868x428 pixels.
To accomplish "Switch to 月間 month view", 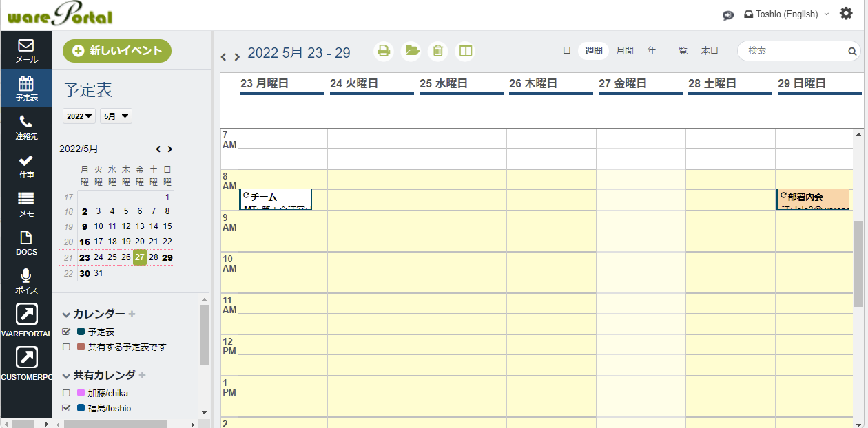I will pyautogui.click(x=624, y=51).
